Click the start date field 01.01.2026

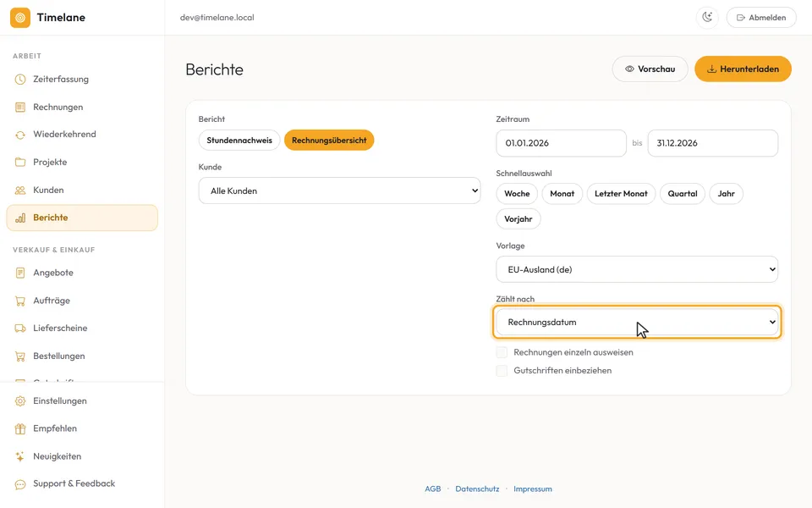point(562,143)
